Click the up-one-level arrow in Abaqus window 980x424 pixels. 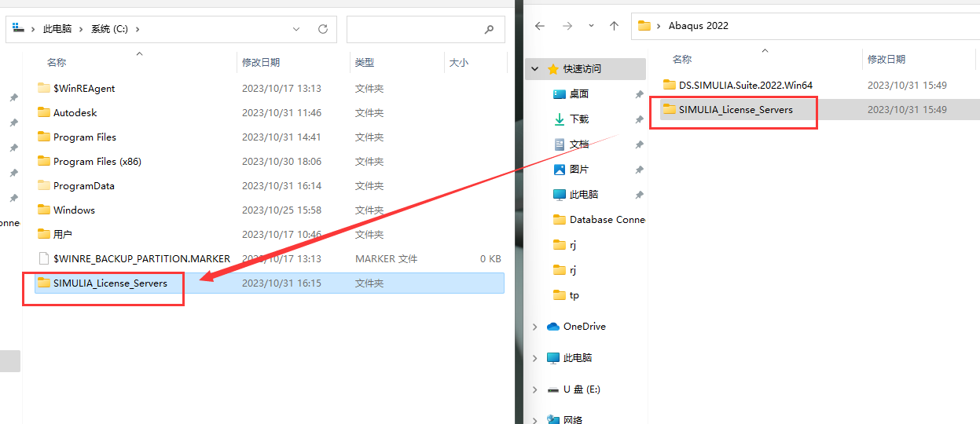pos(614,26)
